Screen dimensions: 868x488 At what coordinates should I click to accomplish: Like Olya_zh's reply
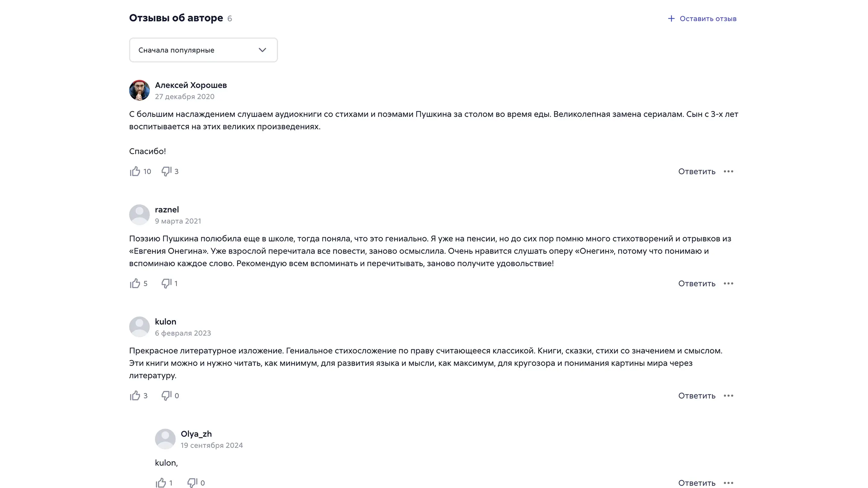[161, 483]
